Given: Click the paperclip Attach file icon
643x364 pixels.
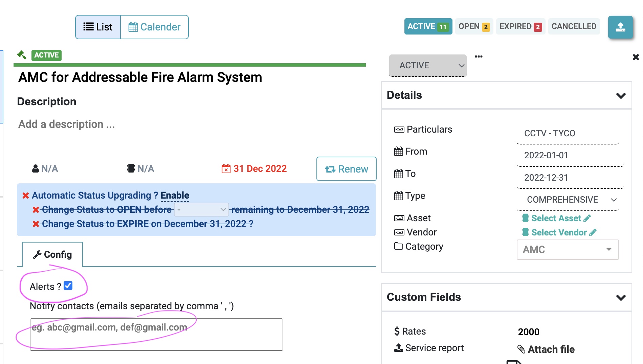Looking at the screenshot, I should (521, 349).
